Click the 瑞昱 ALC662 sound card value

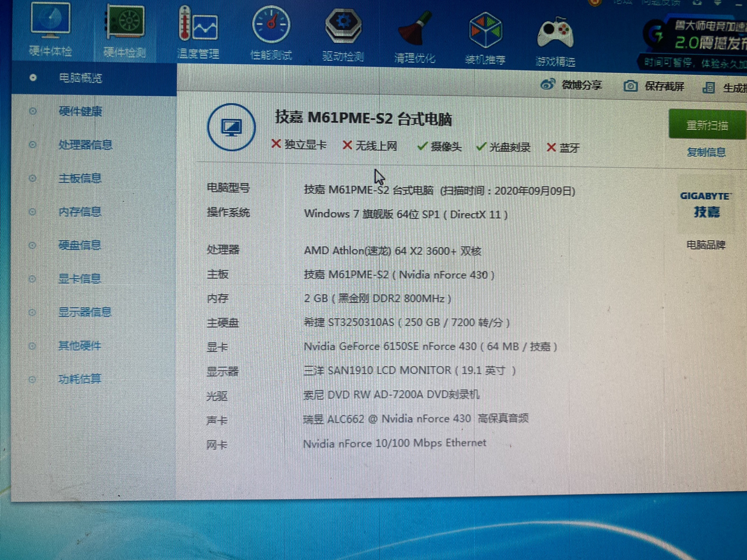pos(416,419)
